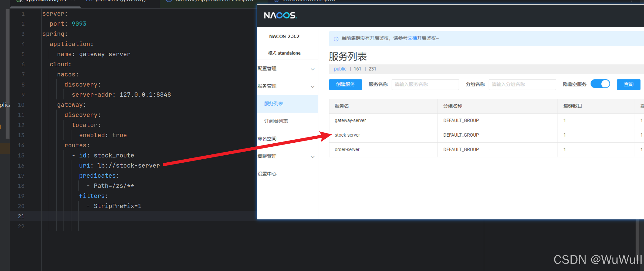Toggle the 隐藏空服务 switch
644x271 pixels.
tap(600, 84)
